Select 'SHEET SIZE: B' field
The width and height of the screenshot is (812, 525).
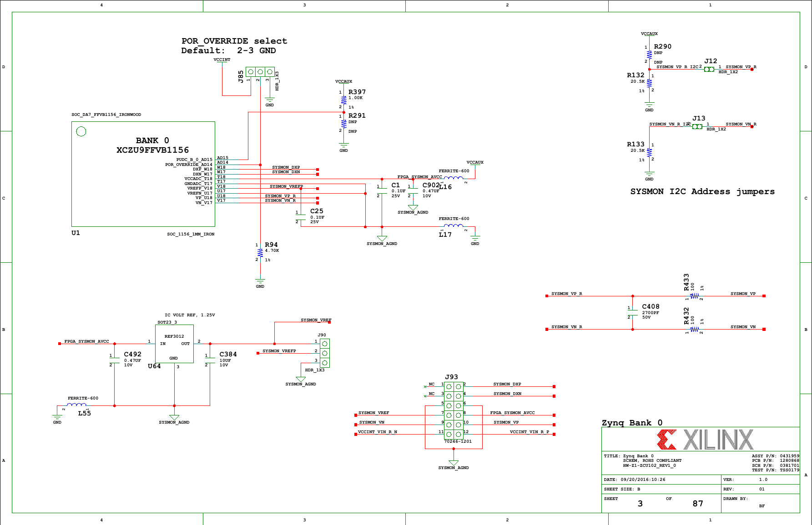point(622,489)
